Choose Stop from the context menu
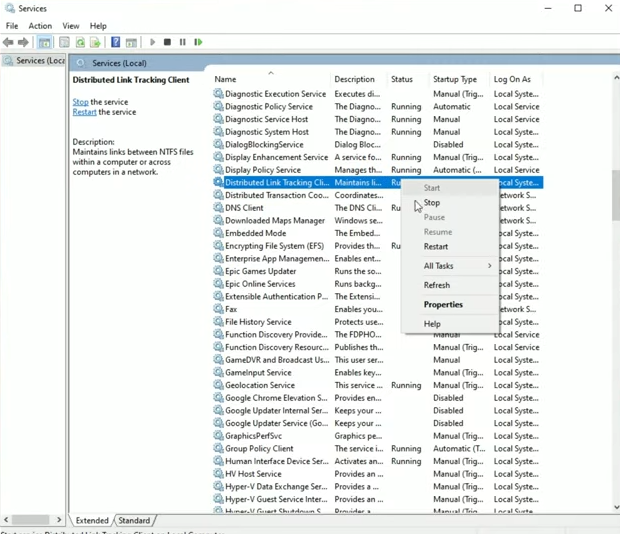 [x=432, y=203]
